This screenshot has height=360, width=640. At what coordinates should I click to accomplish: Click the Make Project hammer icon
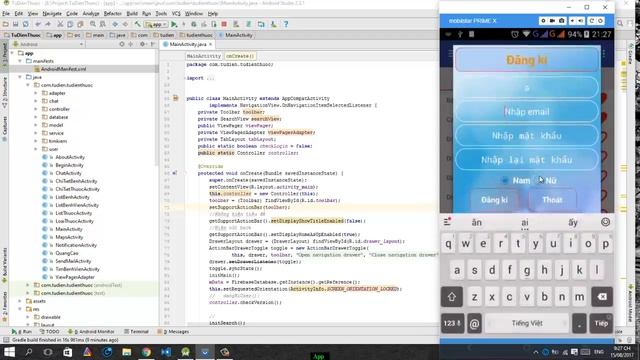138,24
